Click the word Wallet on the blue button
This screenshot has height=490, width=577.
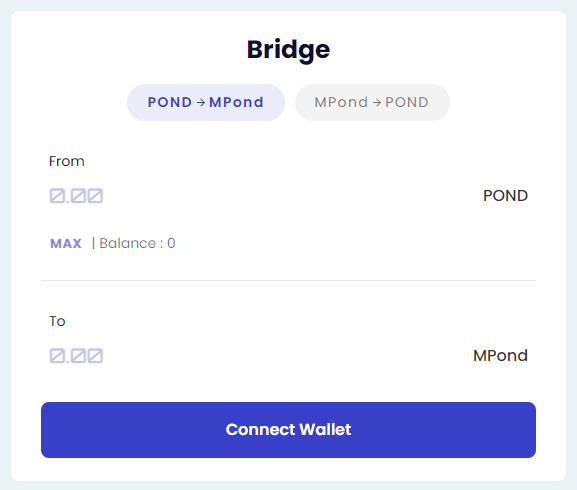pyautogui.click(x=325, y=430)
